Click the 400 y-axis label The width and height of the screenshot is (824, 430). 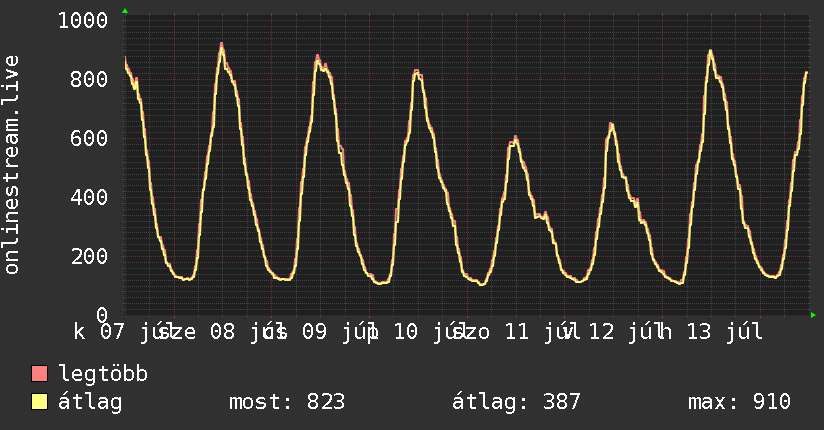coord(89,197)
